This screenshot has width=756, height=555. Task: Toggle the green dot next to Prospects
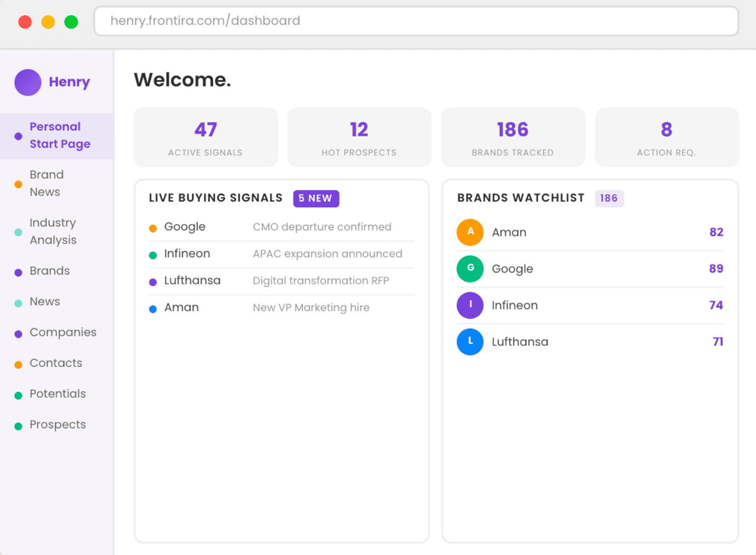click(x=18, y=425)
